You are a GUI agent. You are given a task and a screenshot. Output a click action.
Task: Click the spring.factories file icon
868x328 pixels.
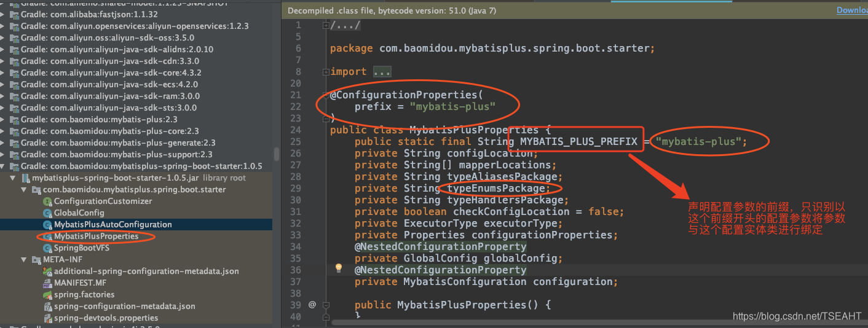pyautogui.click(x=47, y=295)
